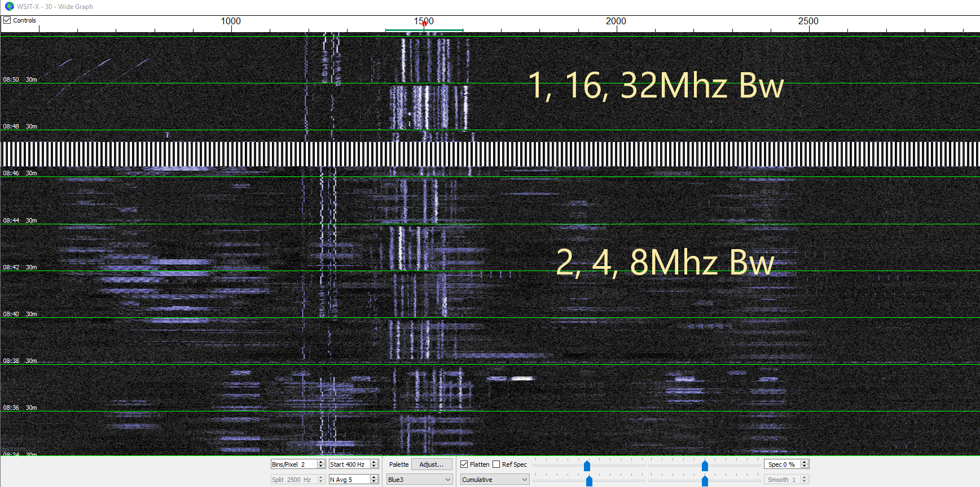Decrement the Spec 0 % spinner
Viewport: 980px width, 487px height.
coord(805,467)
